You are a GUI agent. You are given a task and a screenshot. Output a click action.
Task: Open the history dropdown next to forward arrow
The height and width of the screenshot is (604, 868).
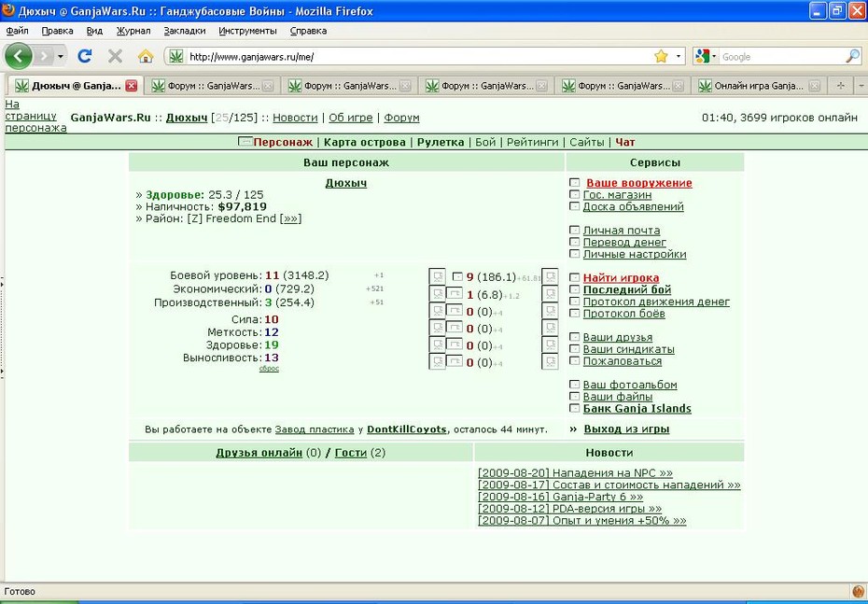[x=61, y=56]
